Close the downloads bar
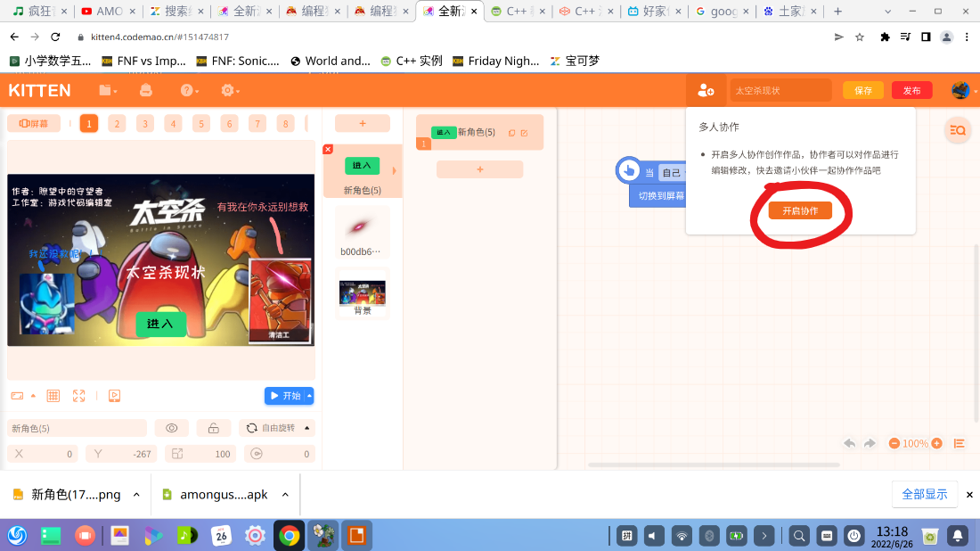The width and height of the screenshot is (980, 551). tap(969, 495)
